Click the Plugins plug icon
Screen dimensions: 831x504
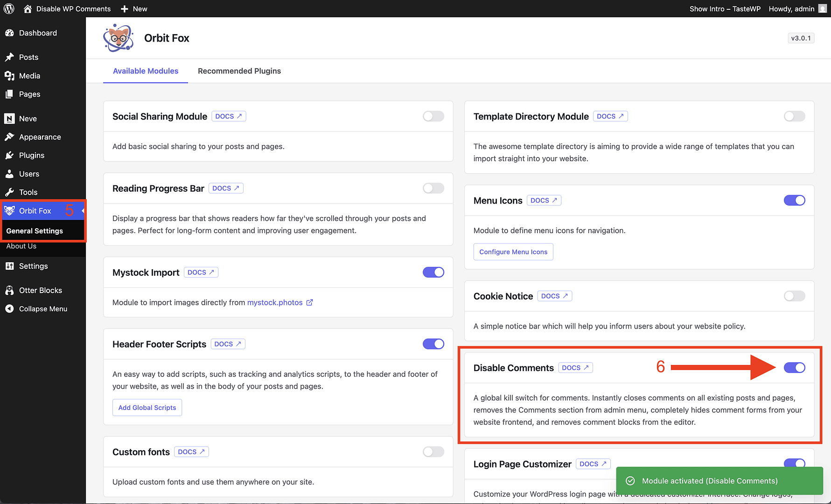(9, 155)
